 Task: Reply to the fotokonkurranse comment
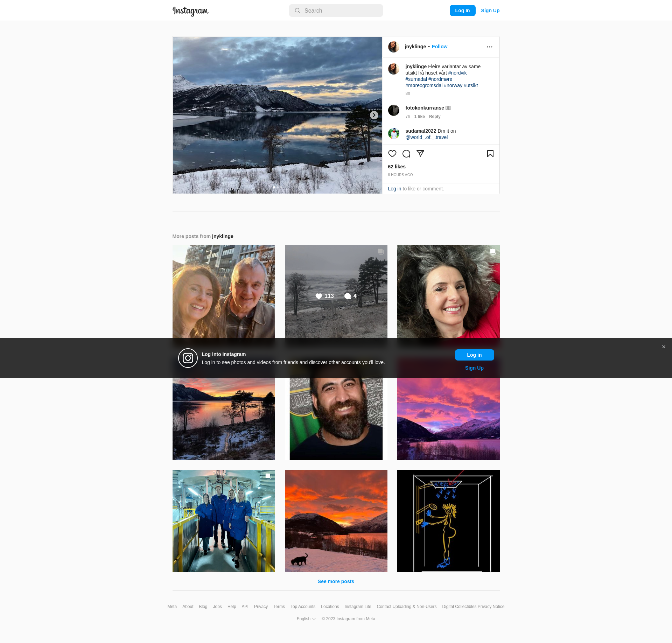coord(434,117)
